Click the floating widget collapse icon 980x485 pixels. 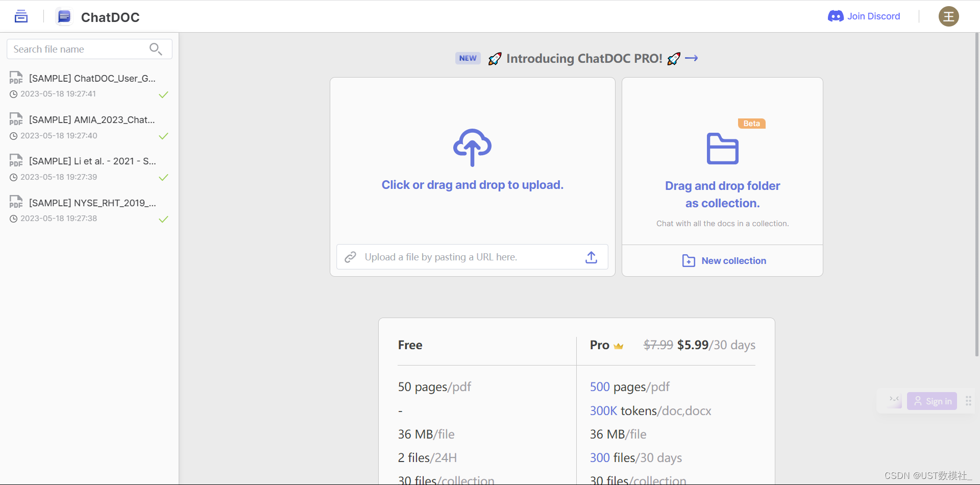(x=894, y=401)
